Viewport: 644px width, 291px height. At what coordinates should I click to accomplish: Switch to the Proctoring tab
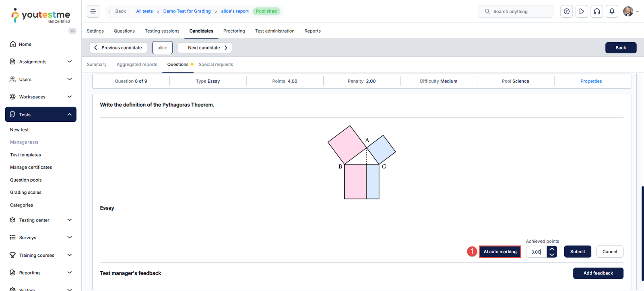tap(234, 31)
